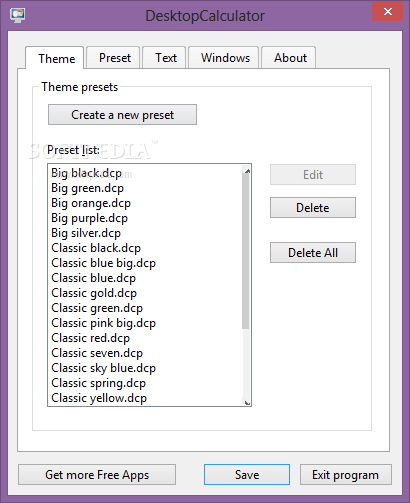Select the Big purple.dcp entry
Viewport: 410px width, 503px height.
[x=146, y=218]
